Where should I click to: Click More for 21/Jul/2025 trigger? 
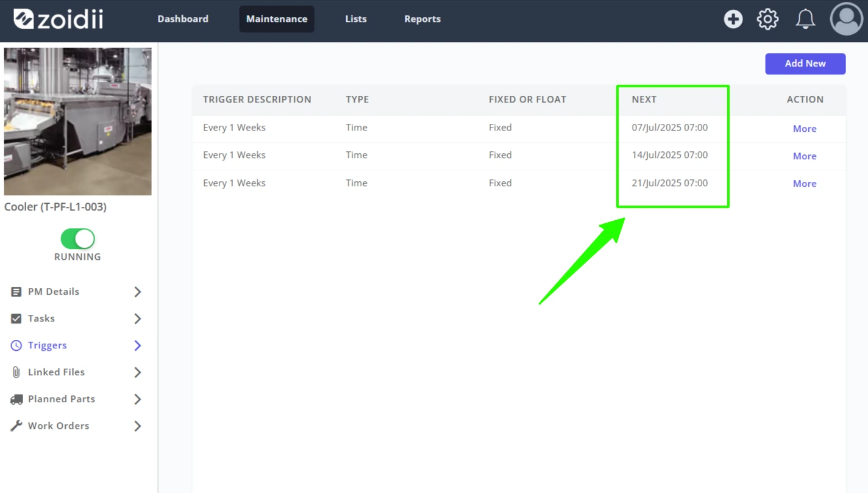tap(805, 184)
